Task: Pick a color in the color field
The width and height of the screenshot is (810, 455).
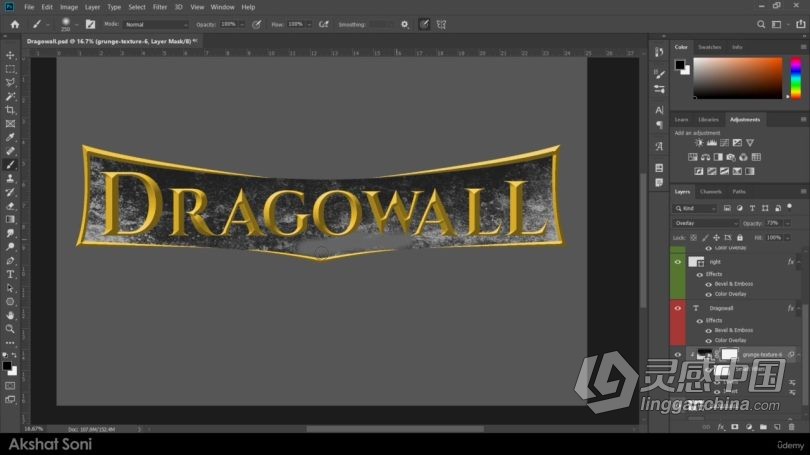Action: 738,78
